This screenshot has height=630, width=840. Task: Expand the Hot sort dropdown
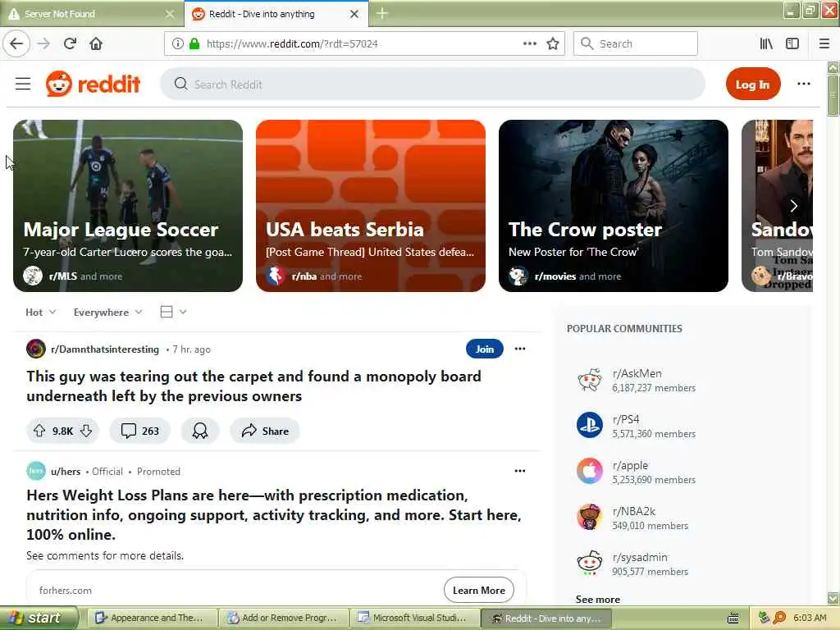tap(41, 312)
